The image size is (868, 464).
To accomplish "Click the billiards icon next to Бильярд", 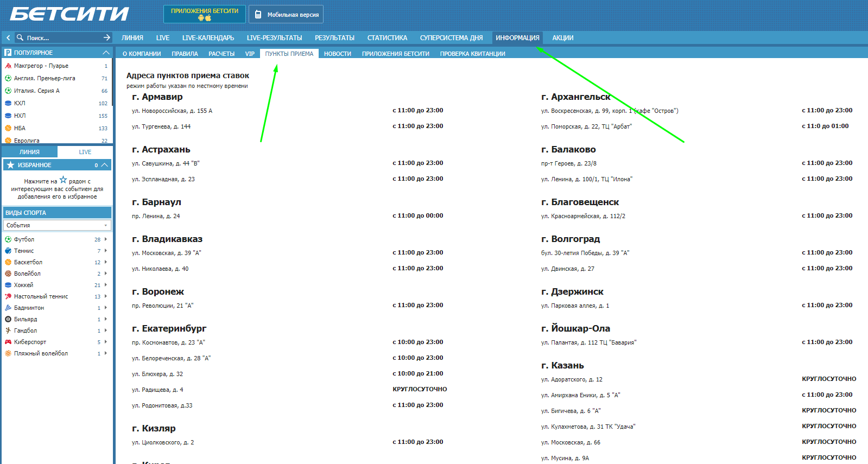I will click(x=8, y=319).
